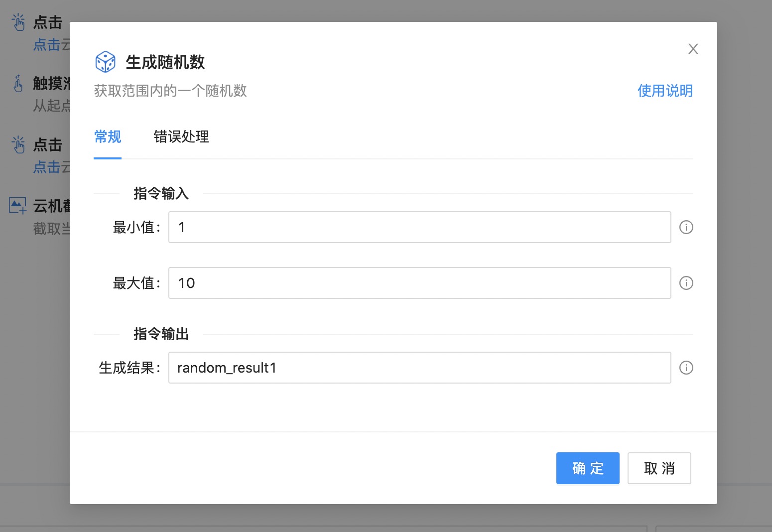
Task: Open the 使用说明 help link
Action: (x=664, y=91)
